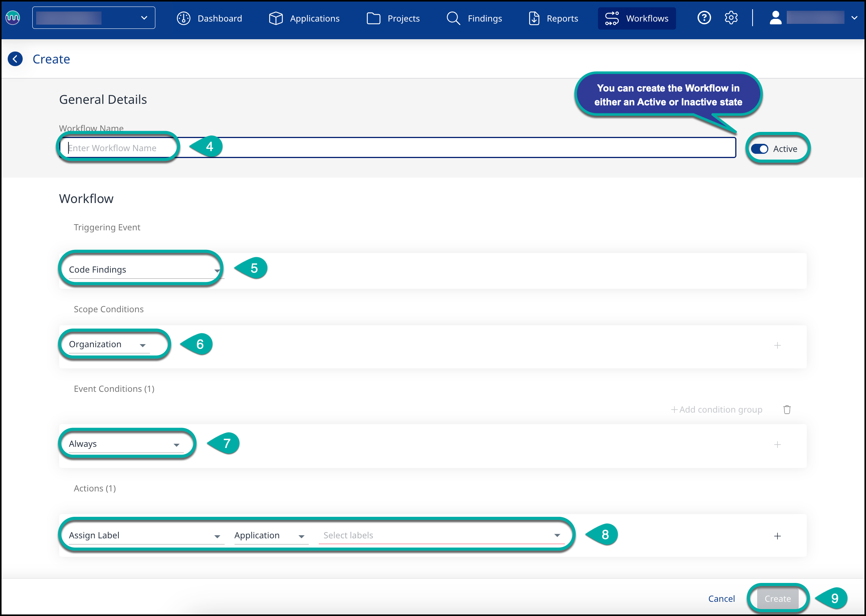Add event condition plus icon in Always row

(x=777, y=445)
